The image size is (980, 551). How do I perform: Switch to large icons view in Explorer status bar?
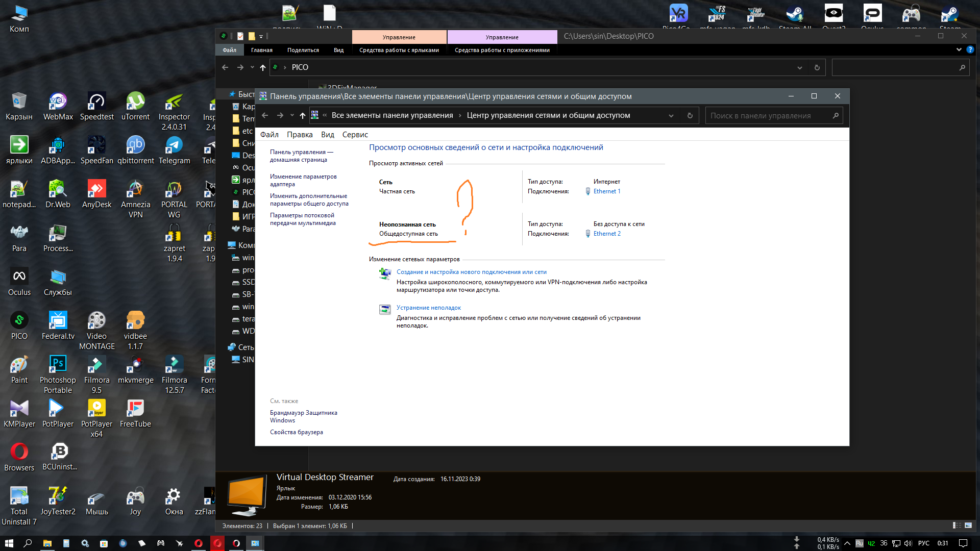[968, 525]
